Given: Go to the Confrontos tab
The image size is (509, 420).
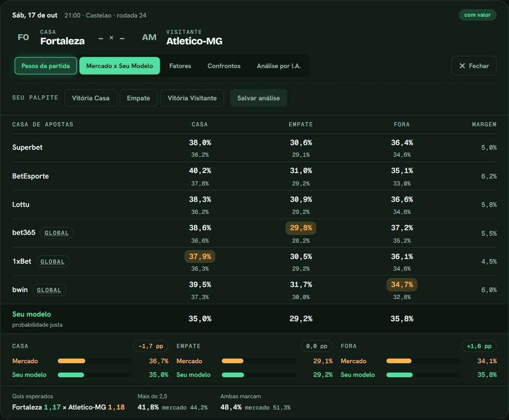Looking at the screenshot, I should coord(224,66).
